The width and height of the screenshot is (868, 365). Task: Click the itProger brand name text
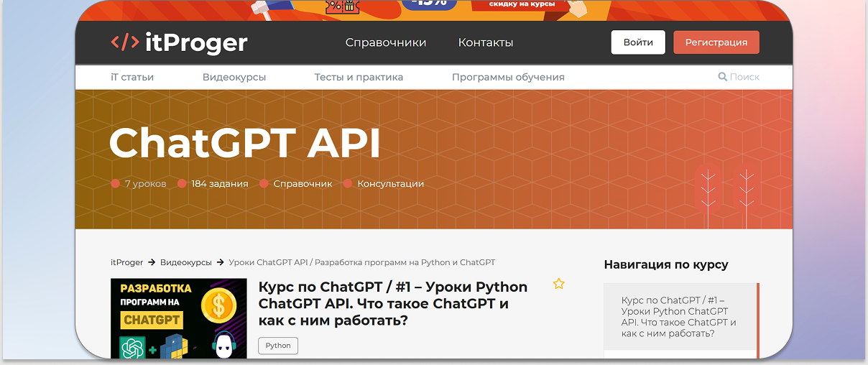(196, 42)
